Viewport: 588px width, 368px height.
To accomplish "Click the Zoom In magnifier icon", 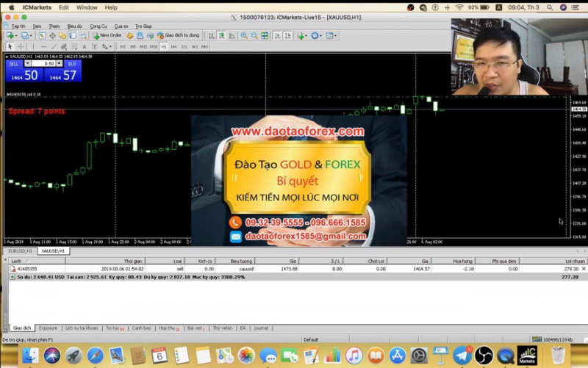I will click(x=243, y=35).
